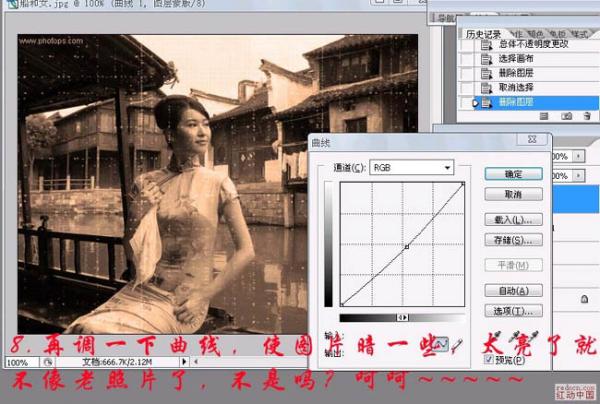Click the horizontal scrollbar left arrow of the document
This screenshot has height=404, width=600.
tap(196, 362)
